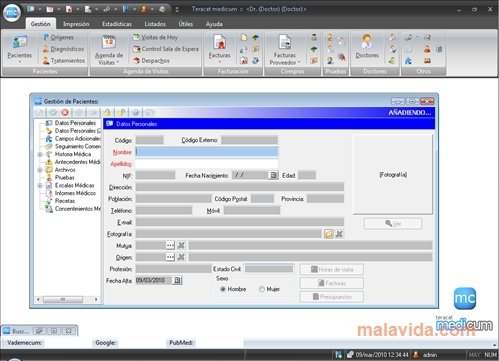Click the date and time in status bar
Screen dimensions: 499x361
(382, 355)
